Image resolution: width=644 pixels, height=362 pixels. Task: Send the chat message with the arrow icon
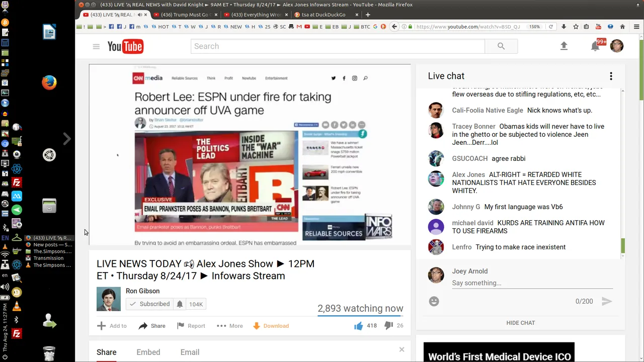[607, 301]
